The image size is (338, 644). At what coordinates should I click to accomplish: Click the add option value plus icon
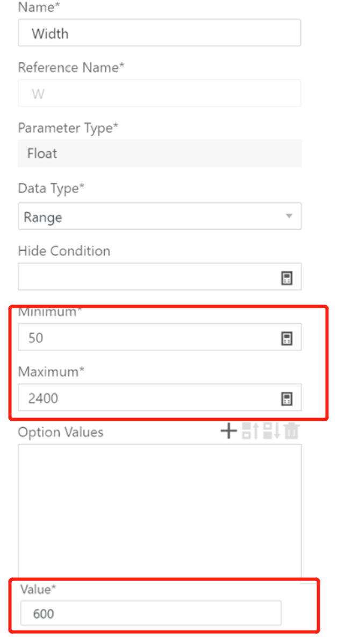[x=229, y=431]
